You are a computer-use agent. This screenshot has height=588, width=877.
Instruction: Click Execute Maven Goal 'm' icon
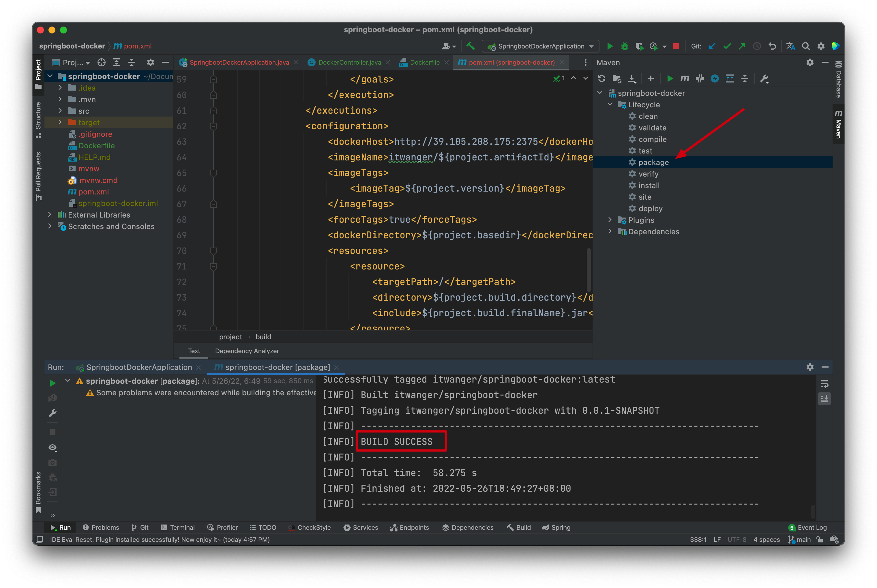[685, 78]
